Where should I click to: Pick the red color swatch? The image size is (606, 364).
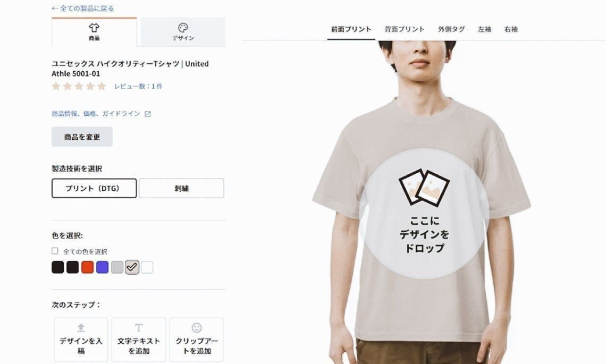point(87,267)
